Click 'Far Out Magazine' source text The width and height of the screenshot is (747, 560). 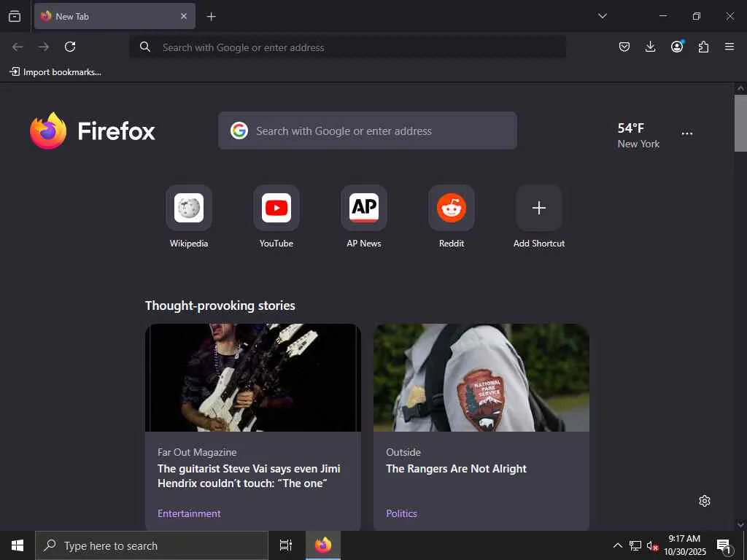tap(197, 452)
